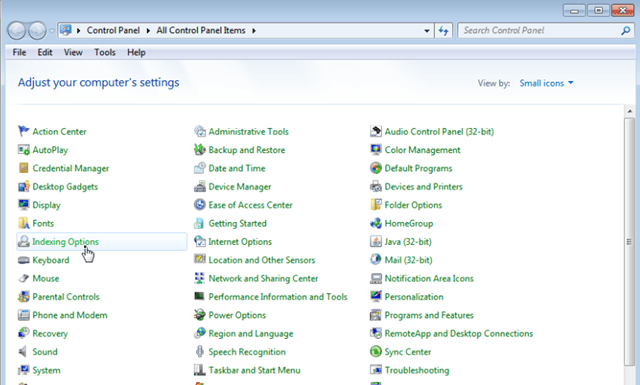Screen dimensions: 640x385
Task: Click the Recovery icon
Action: click(24, 333)
